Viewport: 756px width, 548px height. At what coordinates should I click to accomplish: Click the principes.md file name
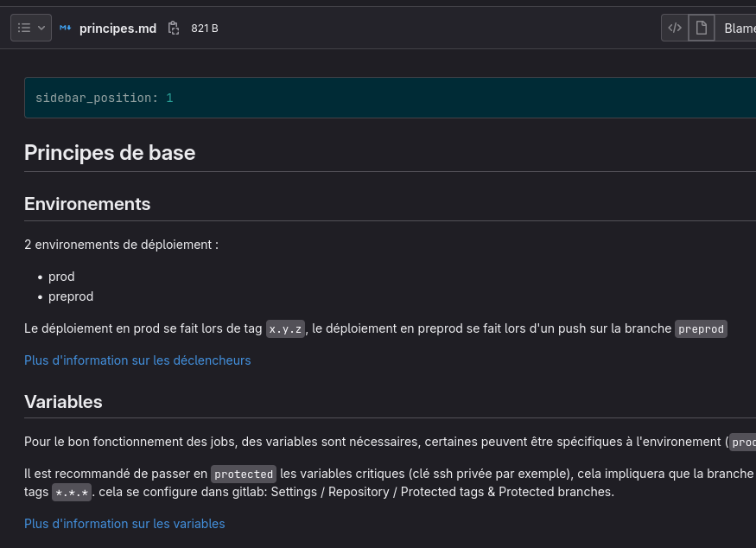118,29
